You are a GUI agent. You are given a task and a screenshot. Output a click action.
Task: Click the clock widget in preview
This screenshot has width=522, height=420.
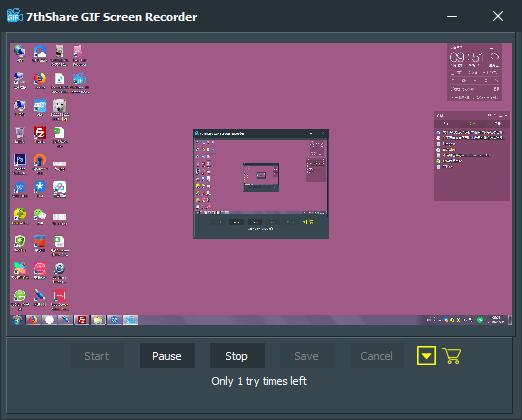(474, 72)
